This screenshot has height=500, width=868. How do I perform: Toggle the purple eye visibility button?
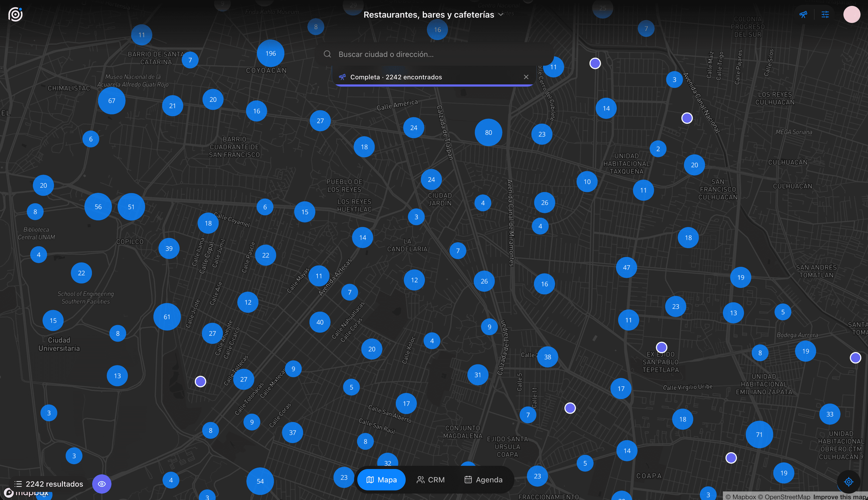click(x=102, y=484)
